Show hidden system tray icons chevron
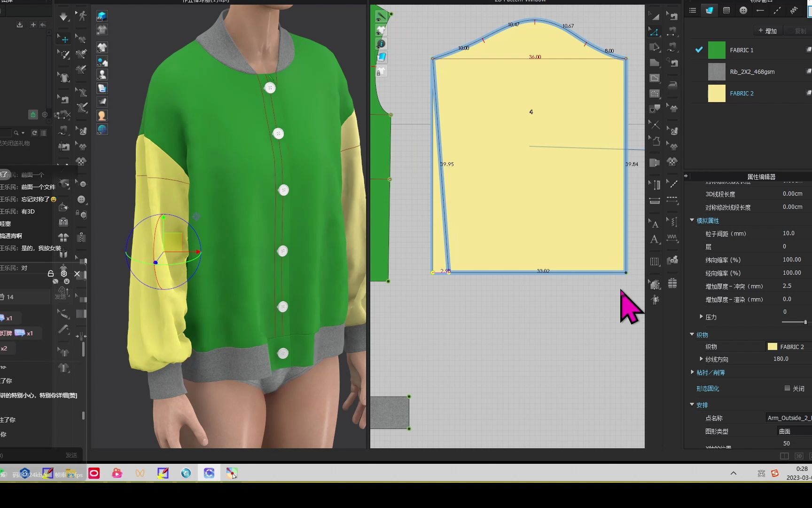 coord(733,473)
